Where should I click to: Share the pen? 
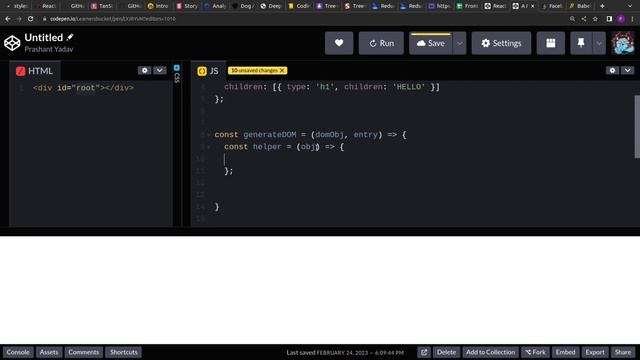point(623,352)
